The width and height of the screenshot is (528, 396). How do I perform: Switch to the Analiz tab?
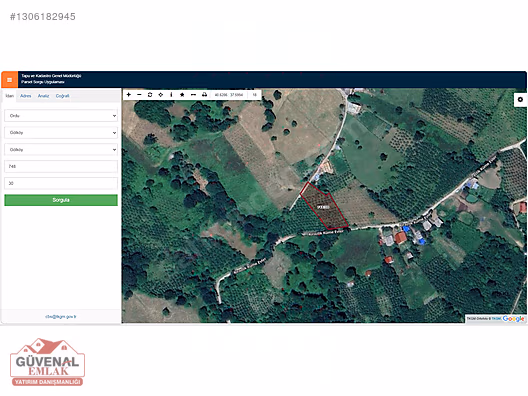[x=43, y=96]
